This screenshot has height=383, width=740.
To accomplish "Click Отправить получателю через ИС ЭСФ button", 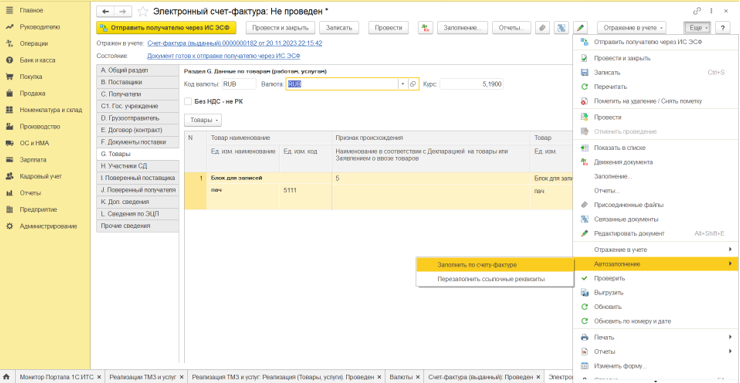I will [x=166, y=28].
